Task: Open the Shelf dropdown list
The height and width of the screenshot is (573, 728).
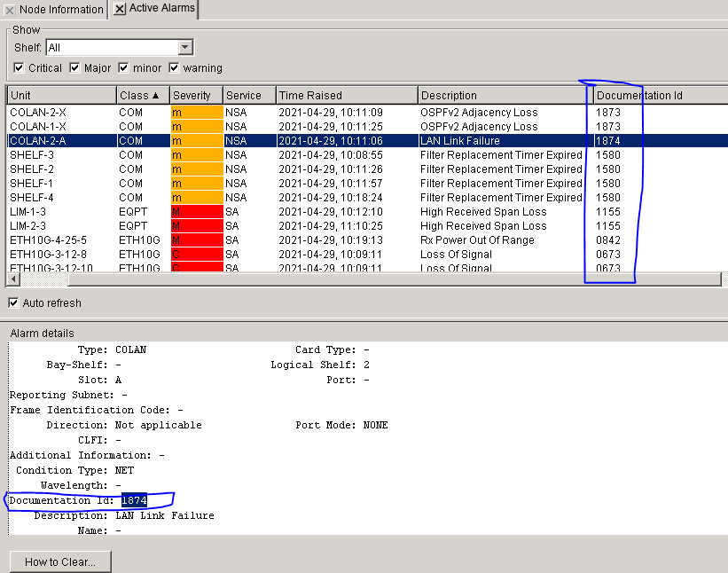Action: pos(184,47)
